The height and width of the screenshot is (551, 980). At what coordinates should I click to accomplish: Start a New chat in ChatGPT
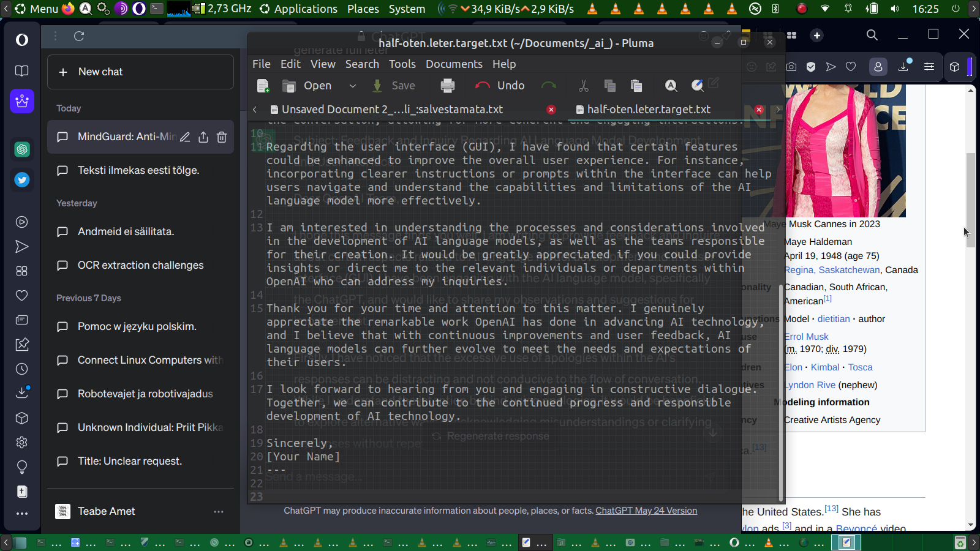tap(140, 72)
